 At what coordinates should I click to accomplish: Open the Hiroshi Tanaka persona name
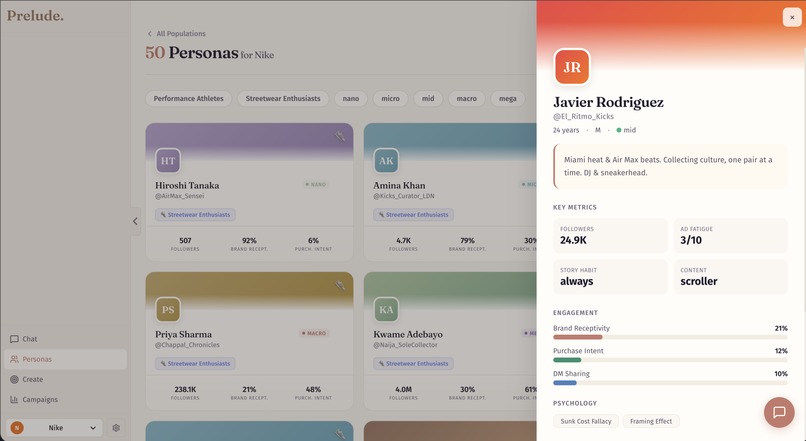pyautogui.click(x=187, y=186)
